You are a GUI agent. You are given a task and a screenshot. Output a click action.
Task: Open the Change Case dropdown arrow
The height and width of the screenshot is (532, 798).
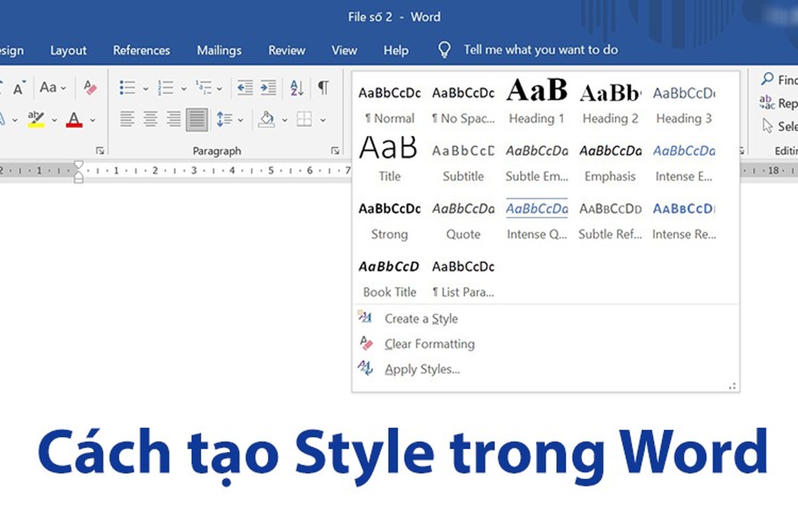(63, 89)
